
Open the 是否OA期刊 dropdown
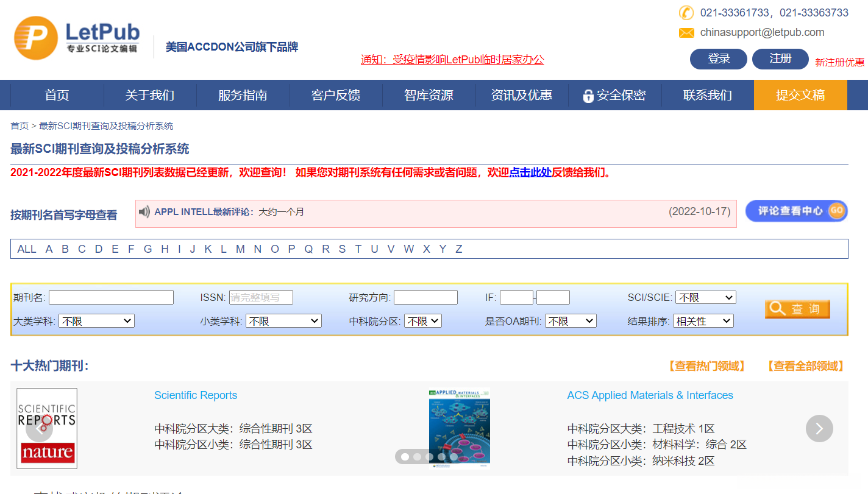point(571,321)
